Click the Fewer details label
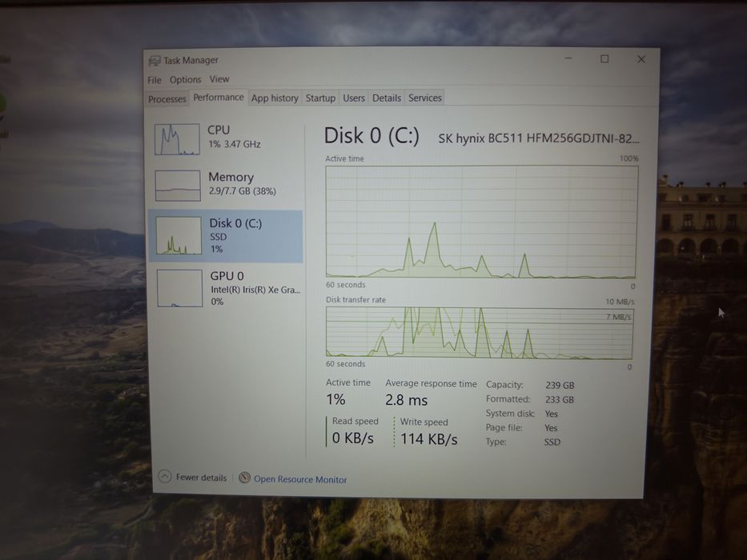Viewport: 747px width, 560px height. coord(201,477)
